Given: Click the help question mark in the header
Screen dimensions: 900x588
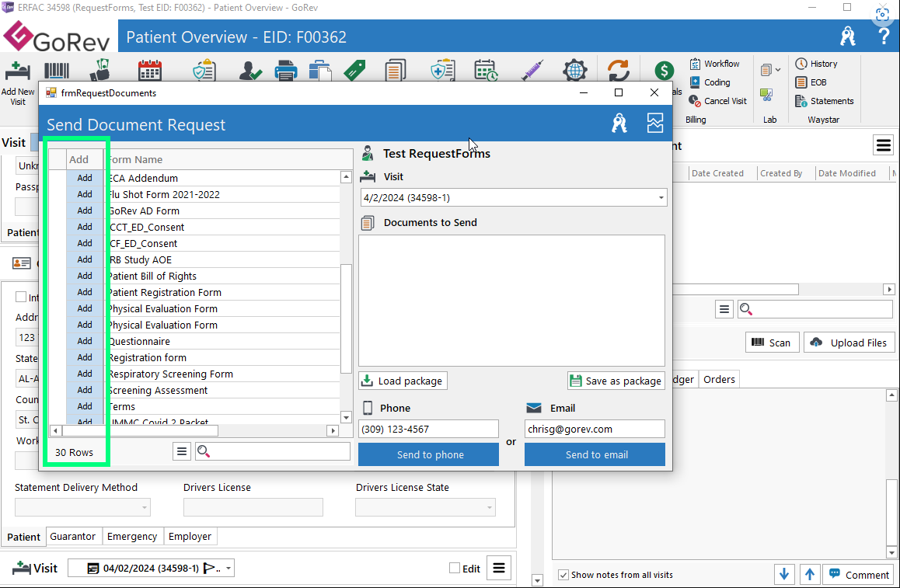Looking at the screenshot, I should pyautogui.click(x=884, y=37).
